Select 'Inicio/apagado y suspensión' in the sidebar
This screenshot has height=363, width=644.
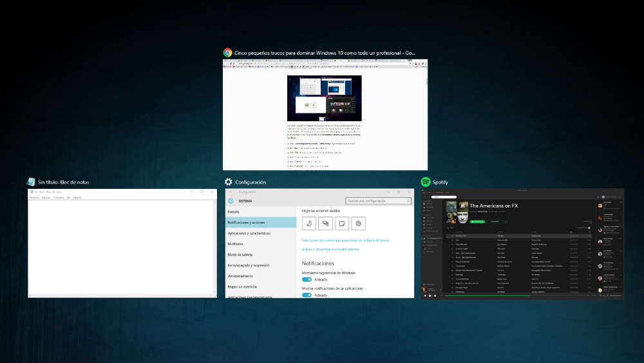(x=261, y=265)
